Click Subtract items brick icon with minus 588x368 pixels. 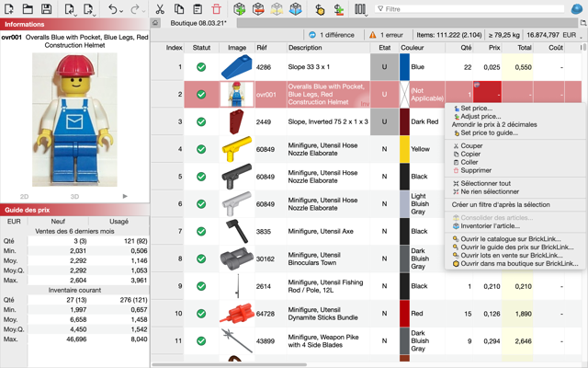coord(258,8)
